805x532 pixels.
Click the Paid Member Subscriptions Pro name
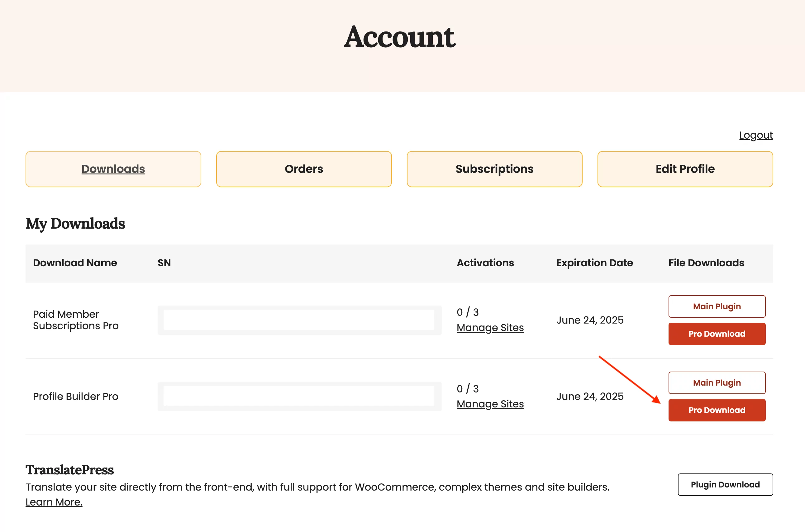[x=76, y=320]
